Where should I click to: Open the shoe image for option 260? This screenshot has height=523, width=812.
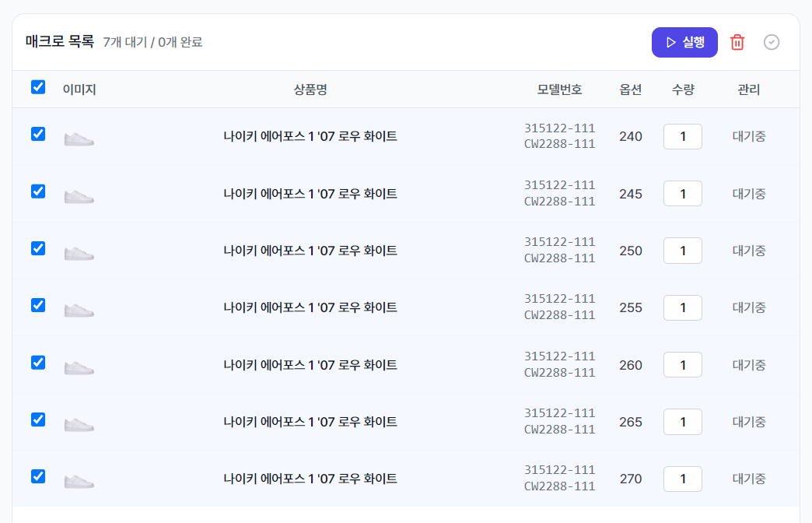tap(79, 368)
